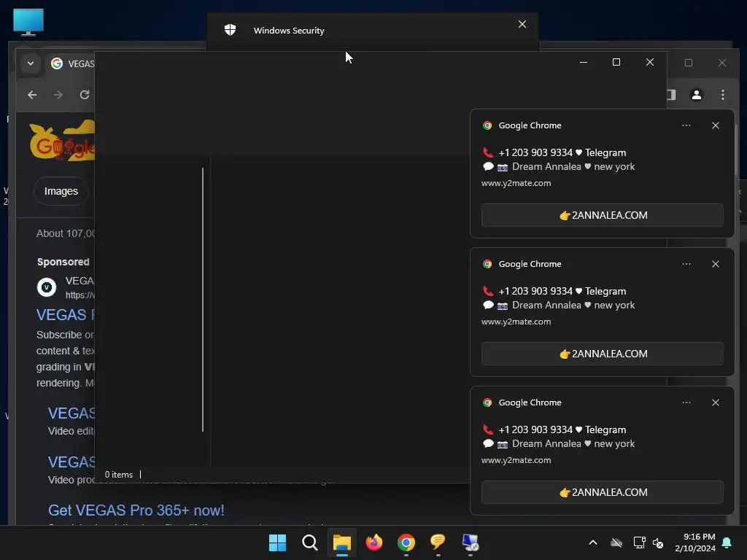Screen dimensions: 747x560
Task: Open options on the bottom Chrome notification
Action: click(686, 402)
